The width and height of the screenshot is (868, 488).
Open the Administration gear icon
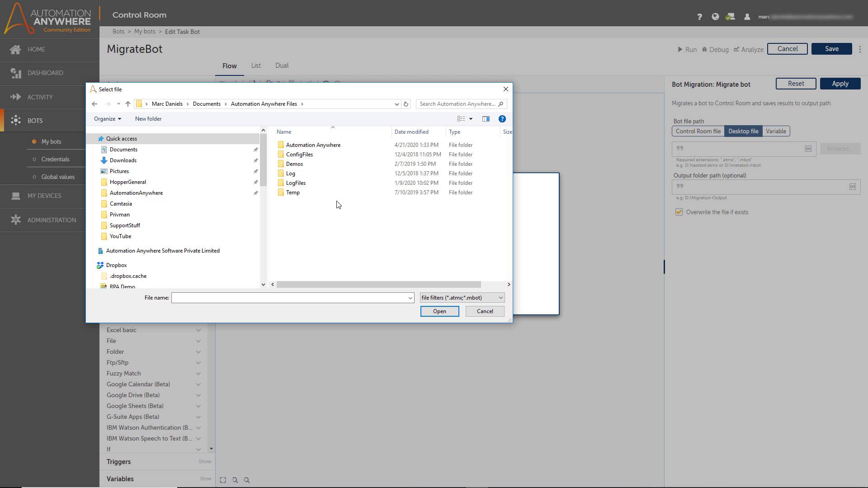(x=15, y=220)
